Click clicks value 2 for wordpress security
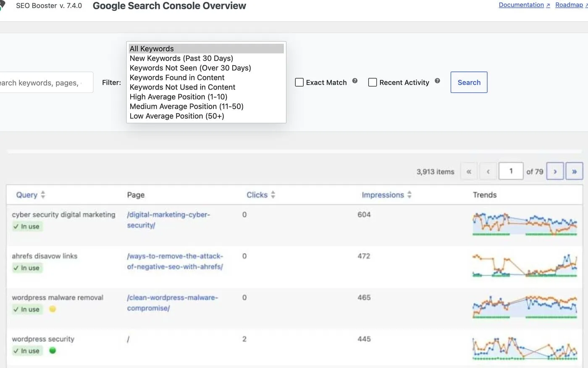Image resolution: width=588 pixels, height=368 pixels. (244, 339)
